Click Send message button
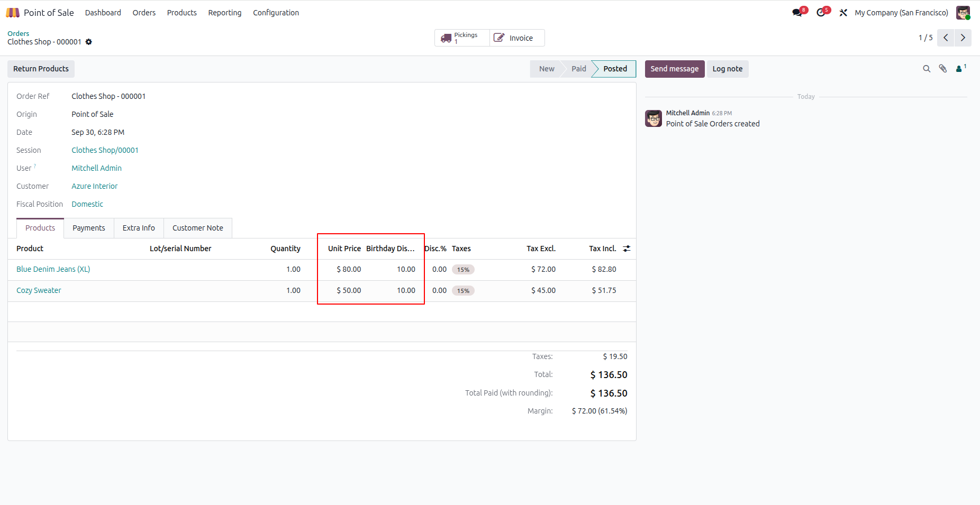Screen dimensions: 980x505 point(675,69)
